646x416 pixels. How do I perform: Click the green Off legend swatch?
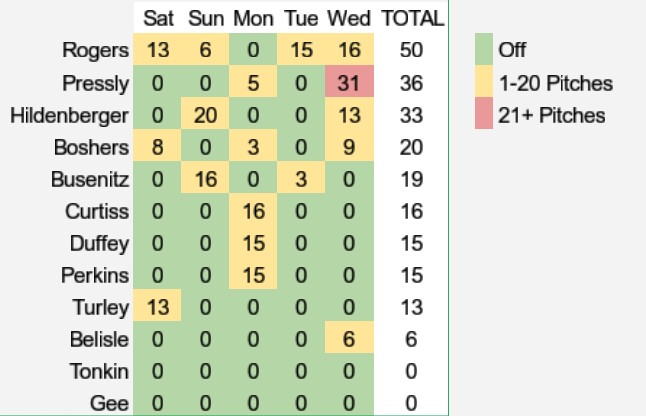pos(485,50)
